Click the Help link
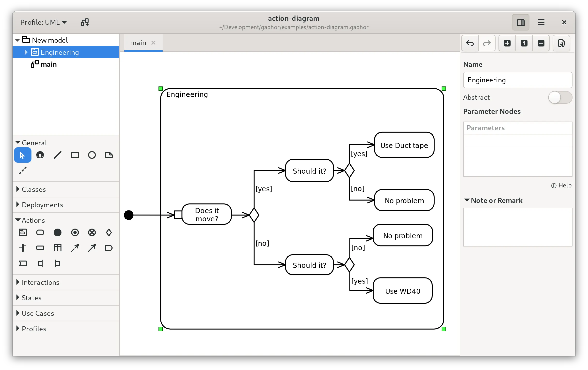 pos(561,185)
